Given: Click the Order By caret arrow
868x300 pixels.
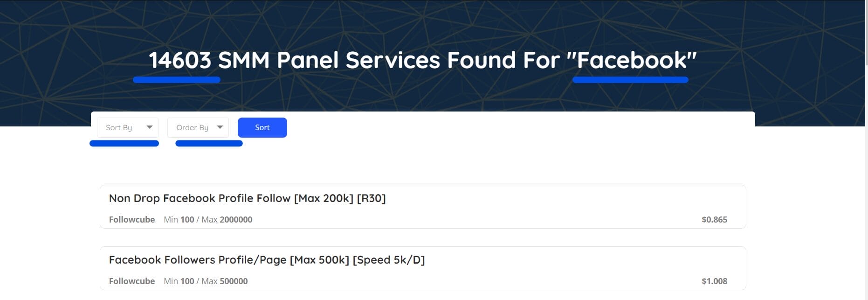Looking at the screenshot, I should (220, 127).
